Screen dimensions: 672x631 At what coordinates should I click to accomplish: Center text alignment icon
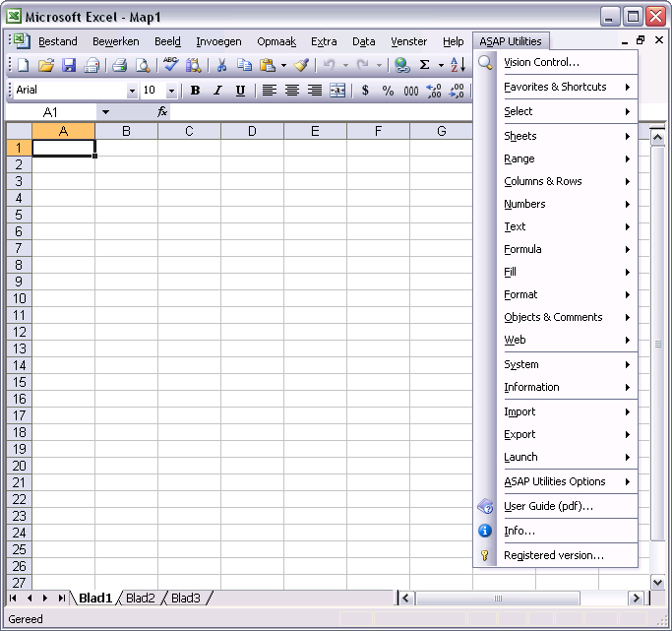[292, 90]
